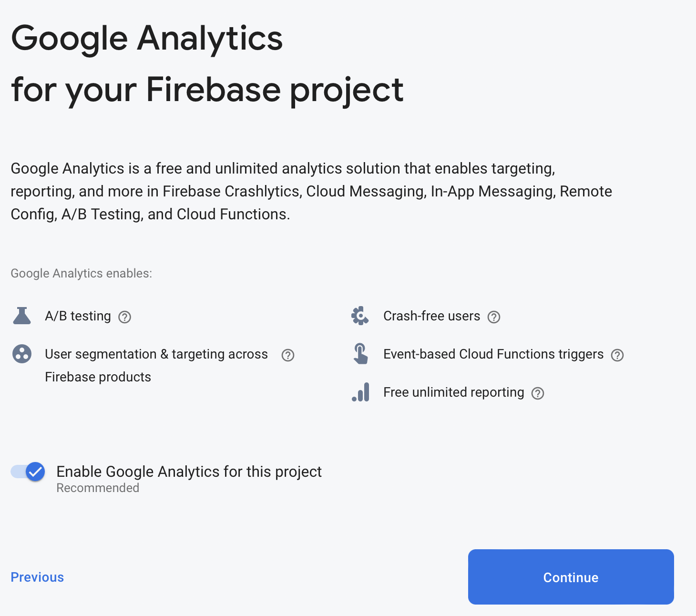Click Free unlimited reporting text

tap(453, 392)
